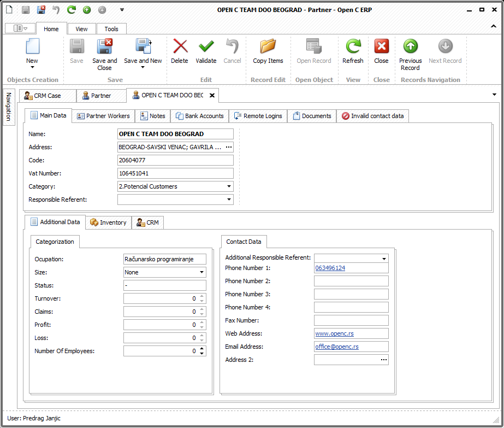Click quick access green up-arrow icon
The width and height of the screenshot is (504, 428).
coord(87,10)
